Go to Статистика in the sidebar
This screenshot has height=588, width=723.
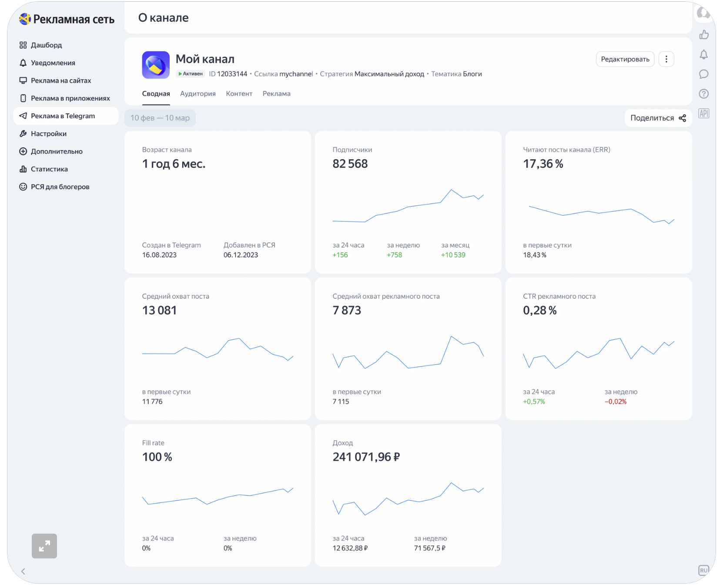coord(49,169)
